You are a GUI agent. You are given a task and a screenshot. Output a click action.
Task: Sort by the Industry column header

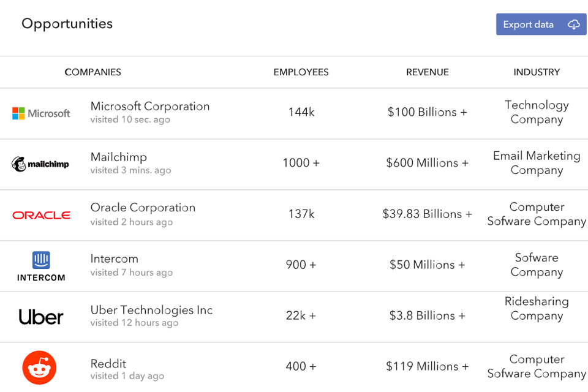tap(537, 72)
